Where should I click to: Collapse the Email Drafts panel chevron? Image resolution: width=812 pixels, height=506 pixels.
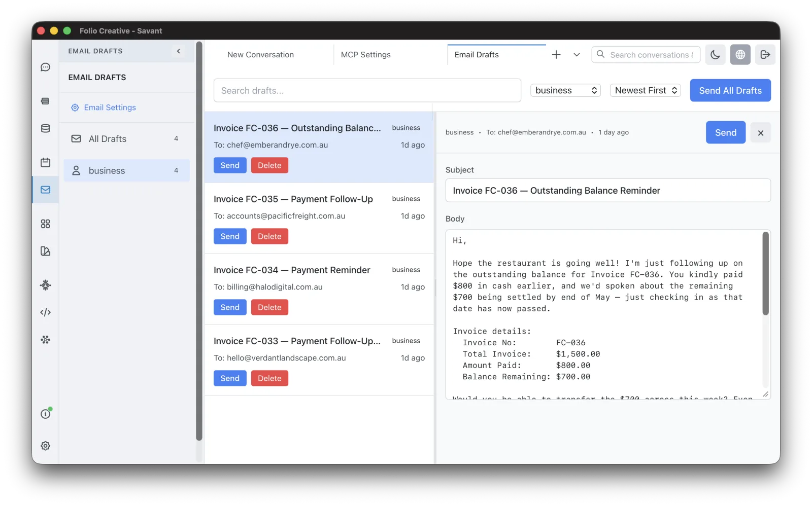pos(179,51)
